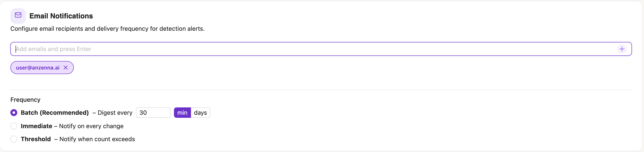This screenshot has height=152, width=644.
Task: Click the Batch (Recommended) label text
Action: pos(55,113)
